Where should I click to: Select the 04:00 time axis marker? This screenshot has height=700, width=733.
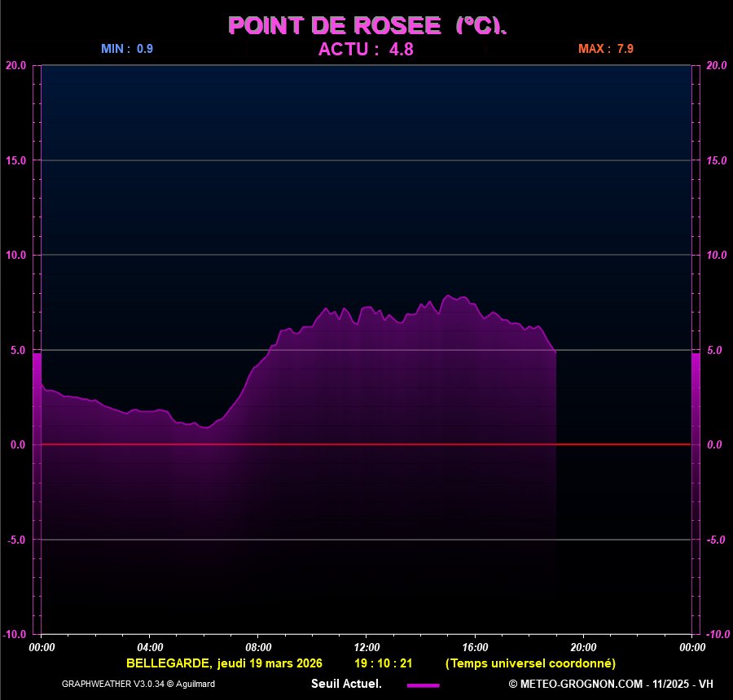(150, 647)
